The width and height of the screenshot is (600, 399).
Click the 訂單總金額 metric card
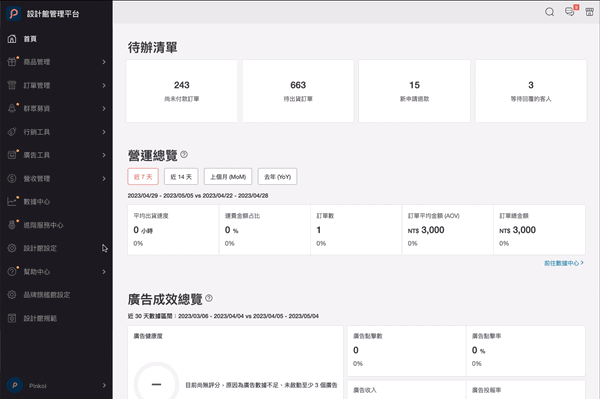coord(539,230)
